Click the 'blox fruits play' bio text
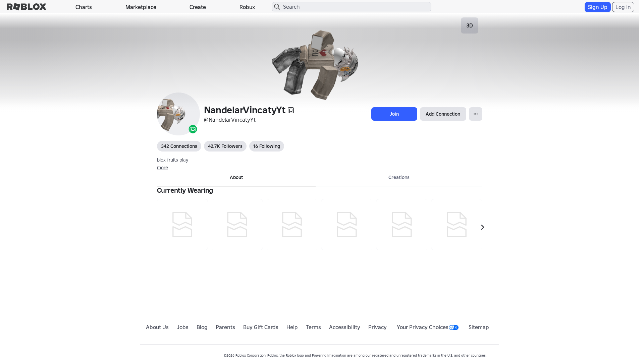The width and height of the screenshot is (644, 362). (173, 160)
